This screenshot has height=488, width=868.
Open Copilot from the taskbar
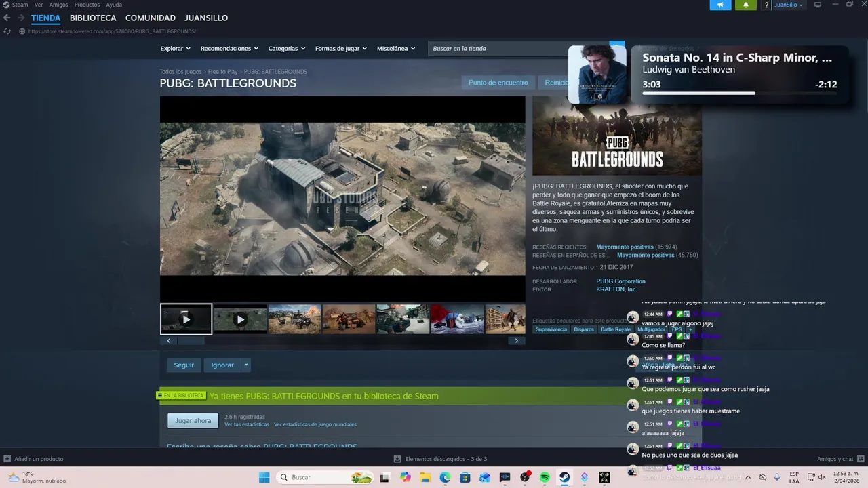[x=406, y=477]
